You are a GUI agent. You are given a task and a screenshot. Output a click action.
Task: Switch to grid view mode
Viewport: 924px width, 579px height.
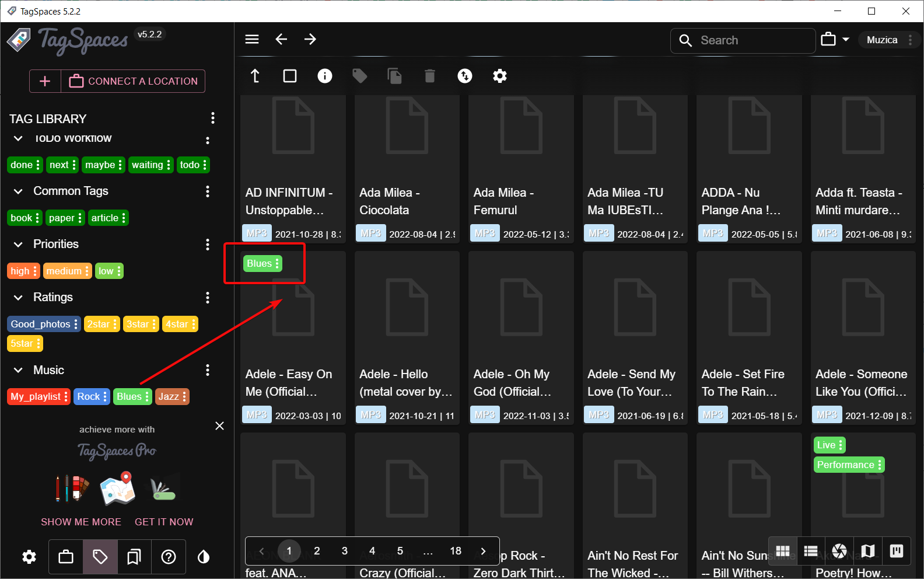tap(783, 551)
